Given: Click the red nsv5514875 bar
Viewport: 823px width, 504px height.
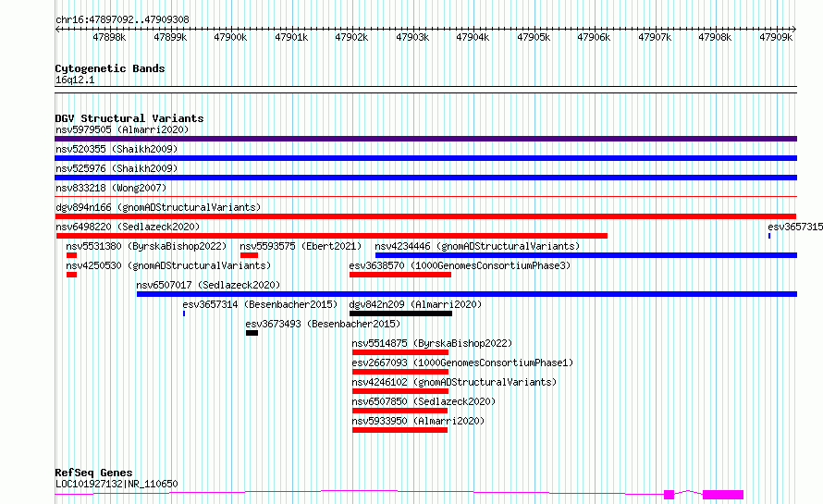Looking at the screenshot, I should point(400,352).
